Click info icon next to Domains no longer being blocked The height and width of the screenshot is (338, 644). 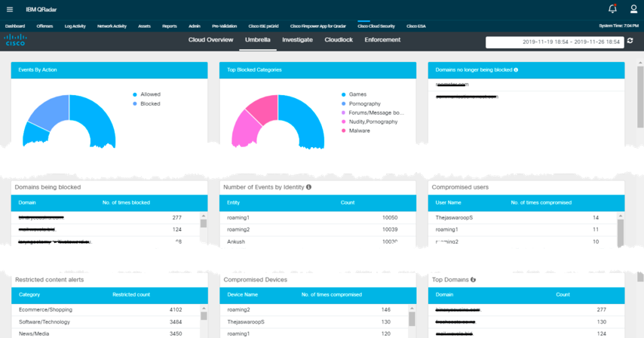516,69
